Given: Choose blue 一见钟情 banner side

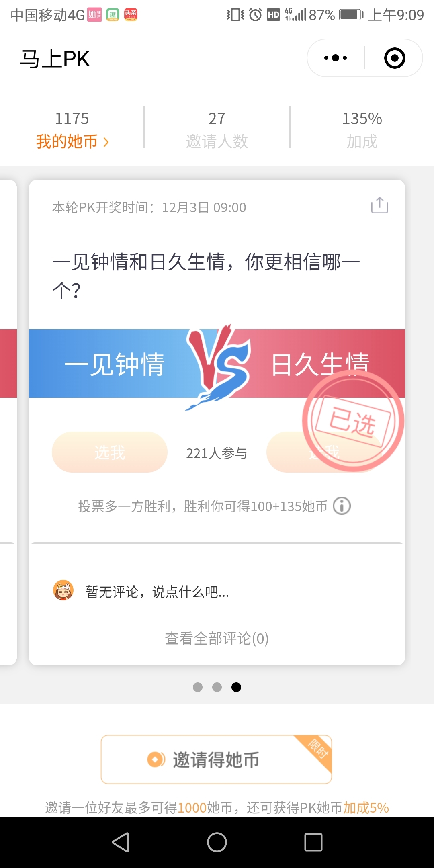Looking at the screenshot, I should (x=115, y=364).
